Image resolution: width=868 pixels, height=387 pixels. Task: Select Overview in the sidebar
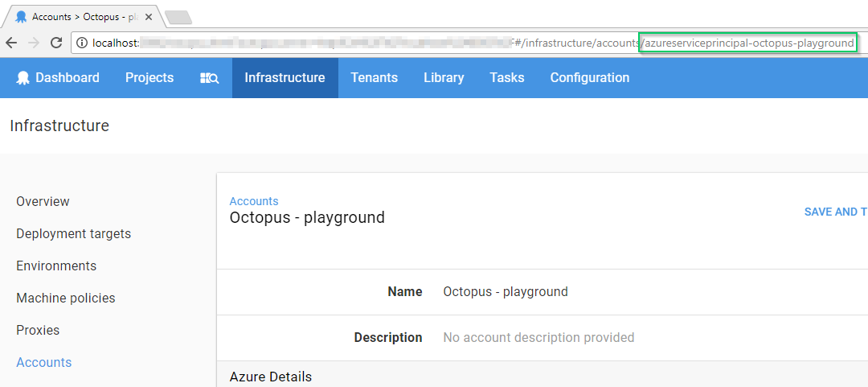[43, 201]
